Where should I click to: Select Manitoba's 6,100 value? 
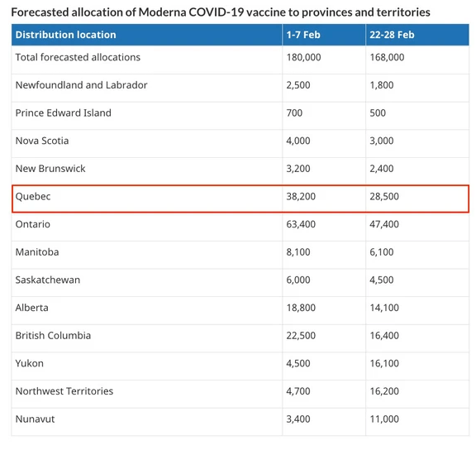coord(381,252)
